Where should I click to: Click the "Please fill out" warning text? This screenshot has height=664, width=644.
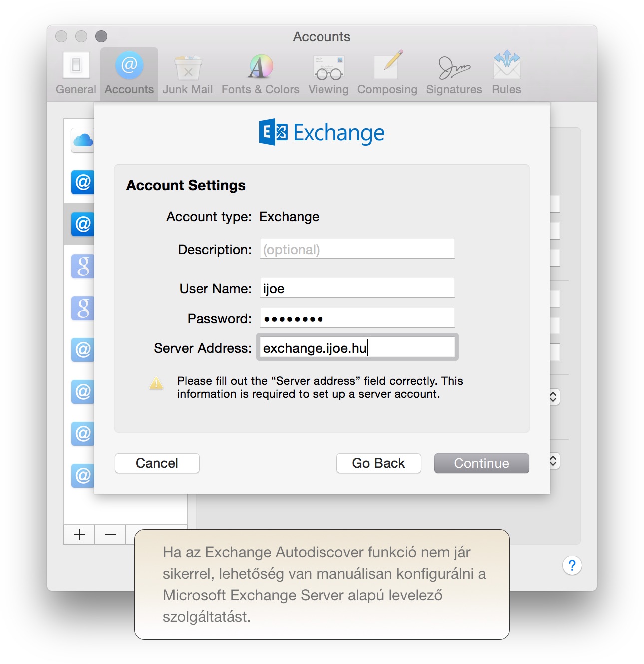(x=320, y=387)
